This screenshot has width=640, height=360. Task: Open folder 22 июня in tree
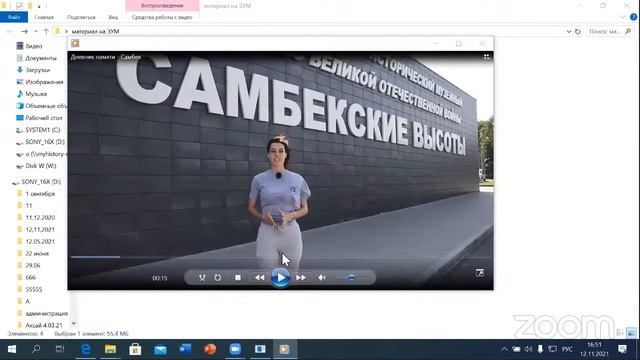(33, 253)
